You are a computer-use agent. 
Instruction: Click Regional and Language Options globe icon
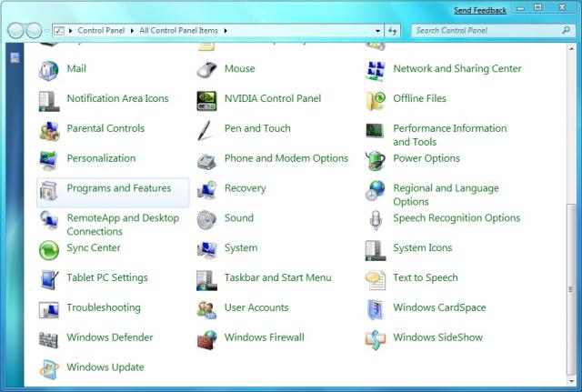pyautogui.click(x=376, y=190)
